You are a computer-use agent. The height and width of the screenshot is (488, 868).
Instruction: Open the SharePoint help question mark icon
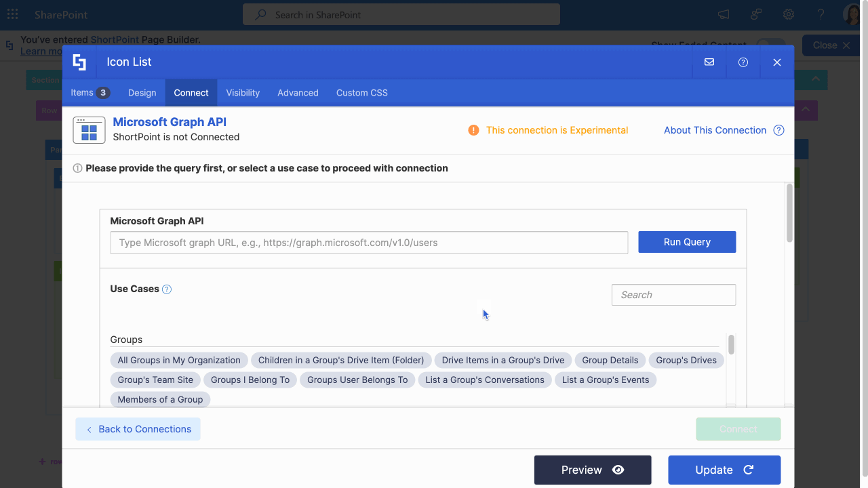pyautogui.click(x=821, y=14)
